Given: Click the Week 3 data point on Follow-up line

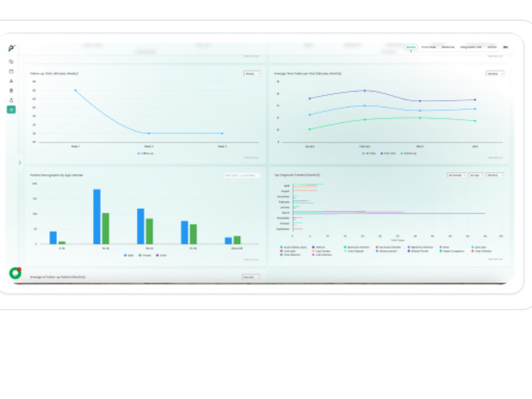Looking at the screenshot, I should click(222, 134).
